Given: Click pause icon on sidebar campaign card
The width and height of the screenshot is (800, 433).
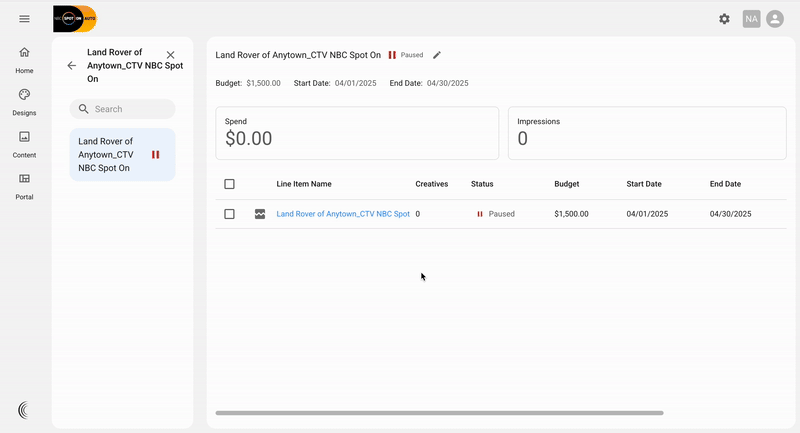Looking at the screenshot, I should (x=156, y=155).
